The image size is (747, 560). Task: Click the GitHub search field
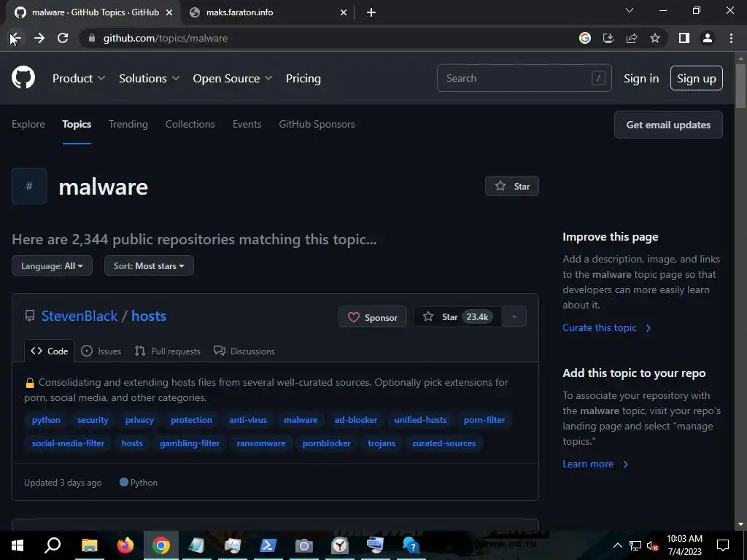pyautogui.click(x=524, y=78)
